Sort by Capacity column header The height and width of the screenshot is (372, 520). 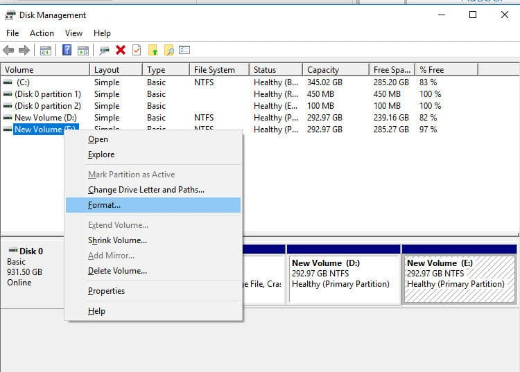[336, 70]
